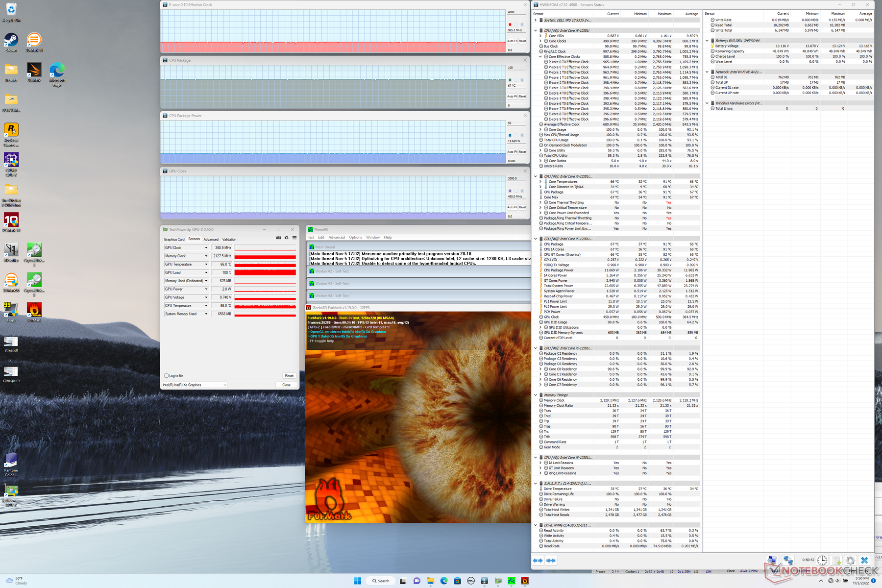Click FurMark icon in taskbar
Viewport: 882px width, 588px height.
(525, 581)
